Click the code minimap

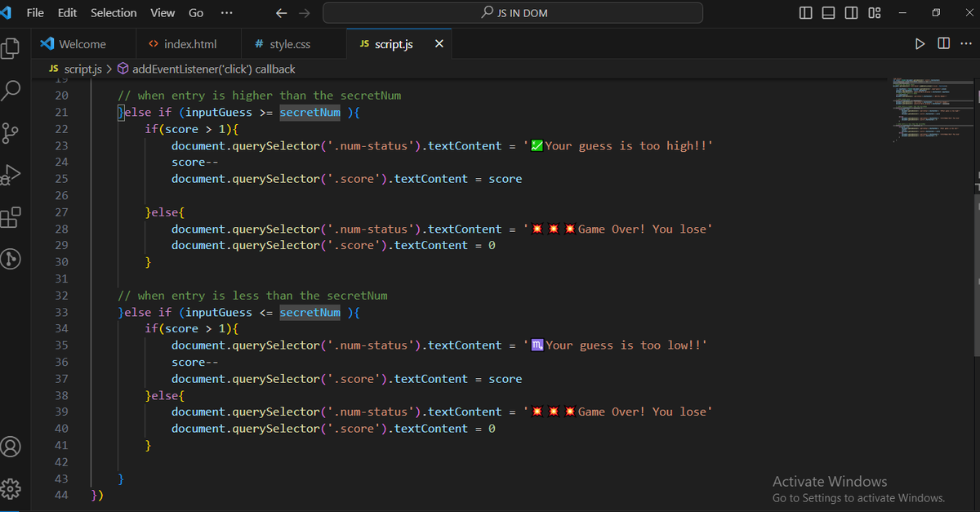[931, 110]
